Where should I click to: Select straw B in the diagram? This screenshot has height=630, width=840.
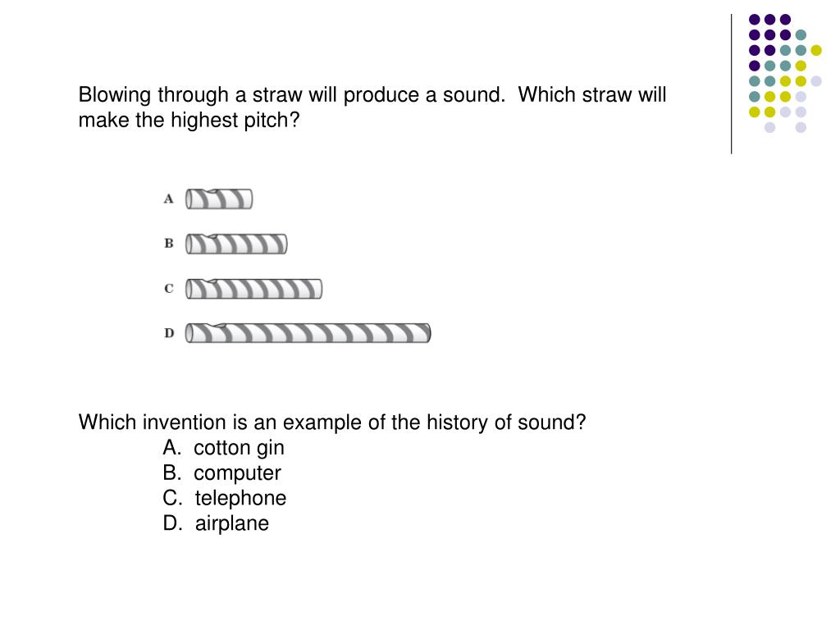pyautogui.click(x=236, y=244)
